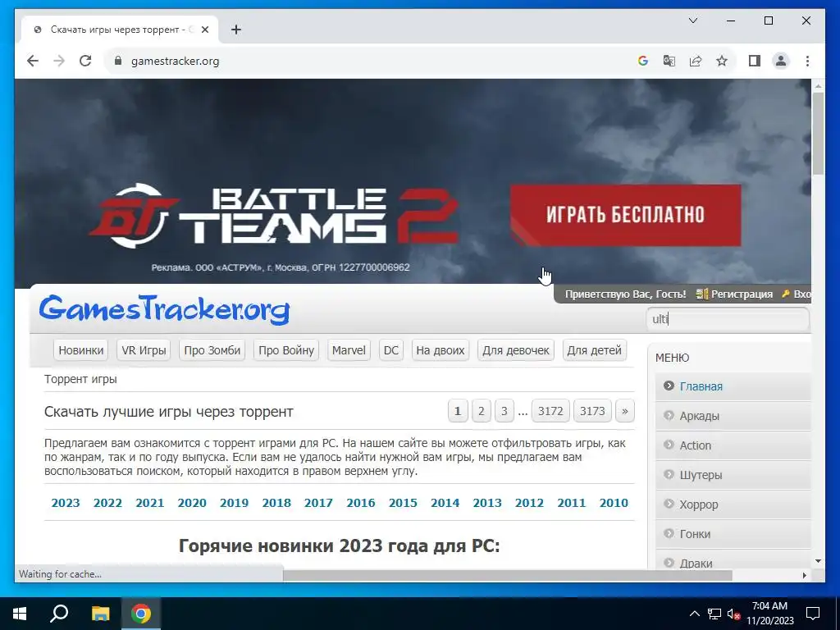Open the Marvel category tab
Image resolution: width=840 pixels, height=630 pixels.
[349, 350]
